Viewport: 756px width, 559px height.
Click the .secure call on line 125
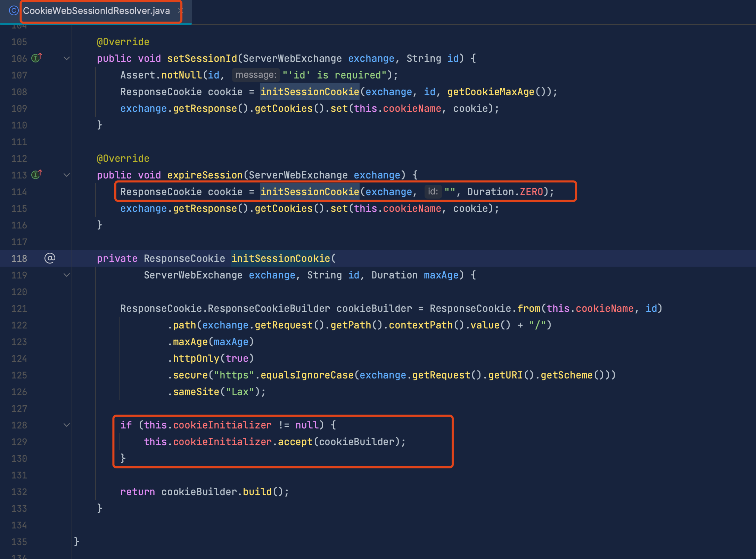[188, 375]
